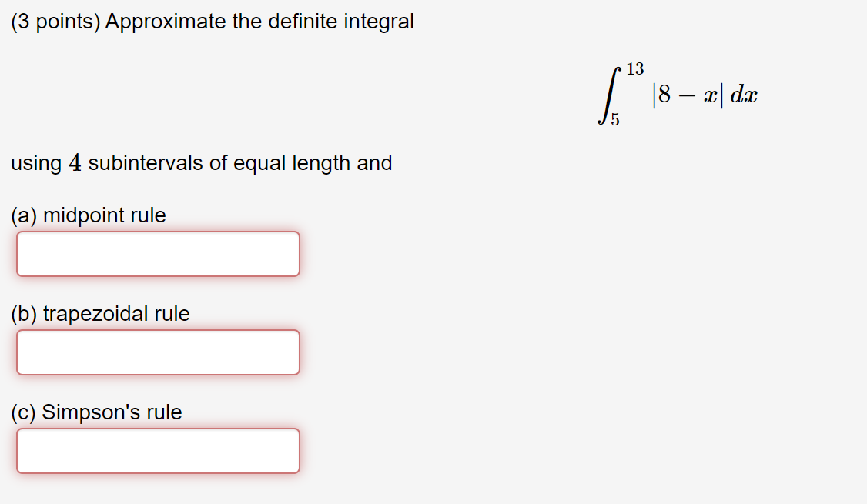The width and height of the screenshot is (867, 504).
Task: Click the label '(b) trapezoidal rule'
Action: (100, 314)
